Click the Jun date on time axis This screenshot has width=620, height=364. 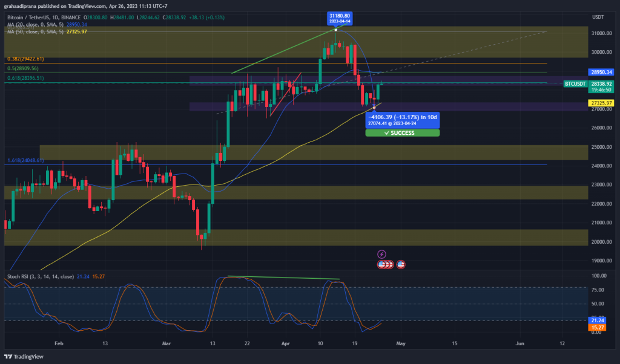click(x=520, y=343)
